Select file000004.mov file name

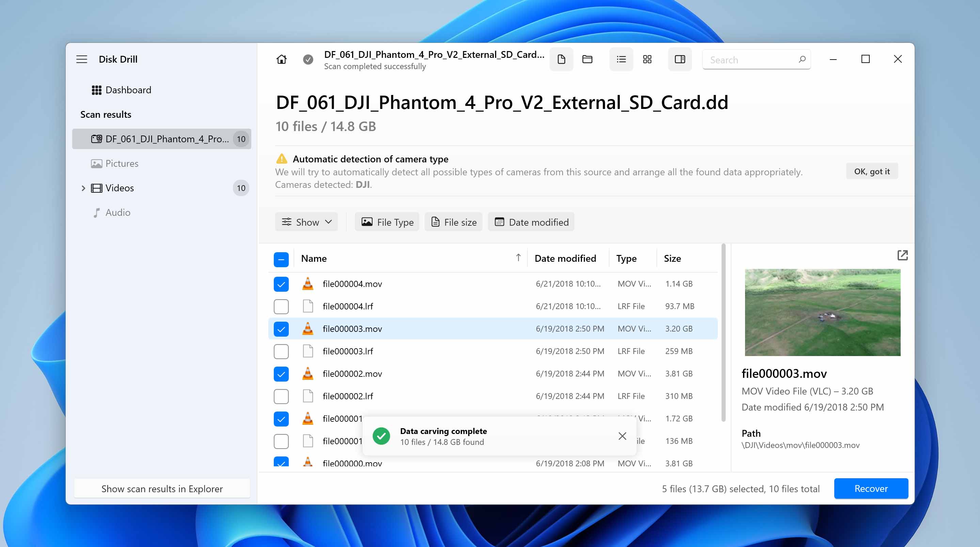click(x=352, y=284)
